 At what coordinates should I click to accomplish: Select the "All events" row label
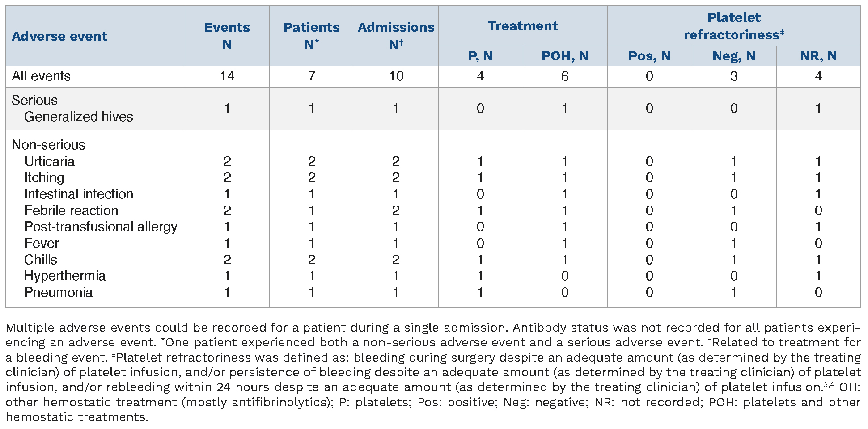[41, 76]
